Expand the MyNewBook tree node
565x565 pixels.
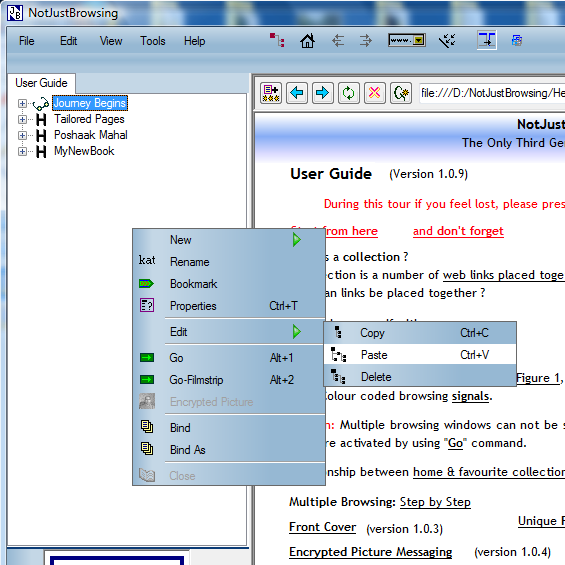22,151
